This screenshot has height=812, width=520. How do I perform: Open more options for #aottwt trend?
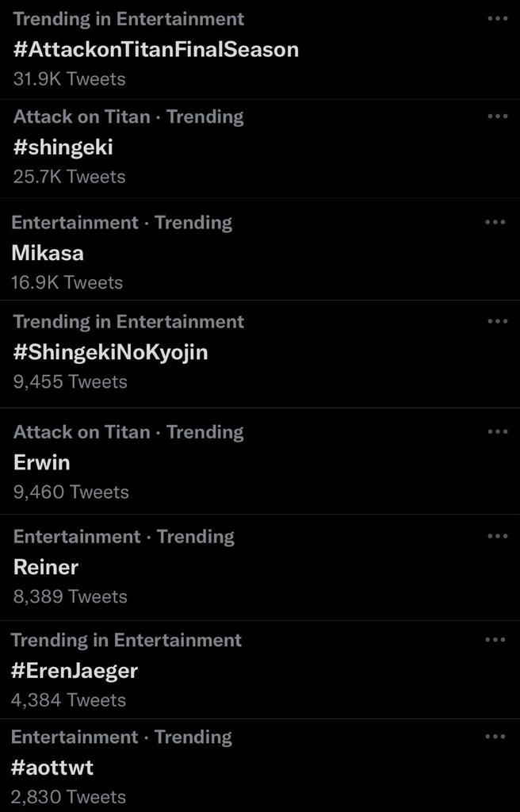(x=495, y=737)
